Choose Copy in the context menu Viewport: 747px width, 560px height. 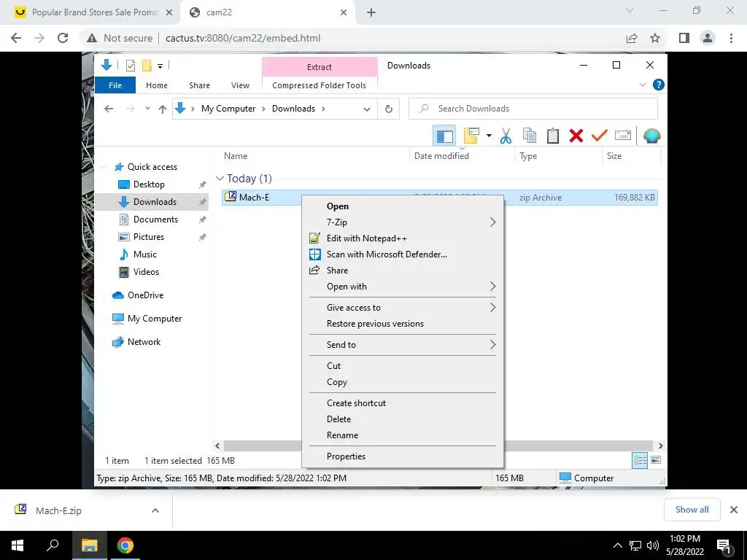pos(403,382)
